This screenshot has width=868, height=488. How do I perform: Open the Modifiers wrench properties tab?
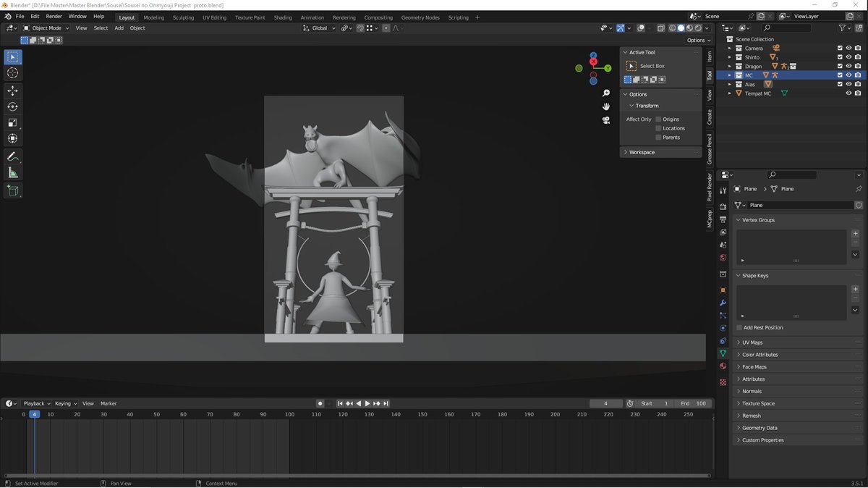coord(723,303)
